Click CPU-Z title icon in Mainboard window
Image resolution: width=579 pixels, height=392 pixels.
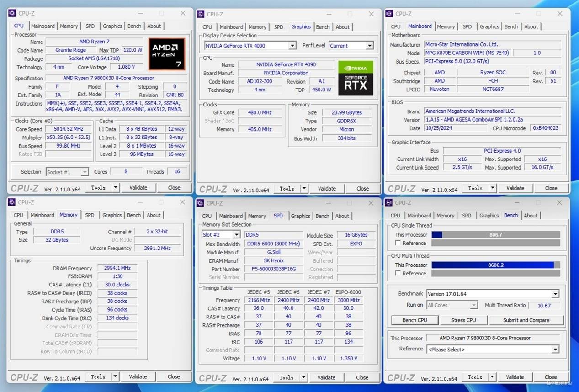389,14
